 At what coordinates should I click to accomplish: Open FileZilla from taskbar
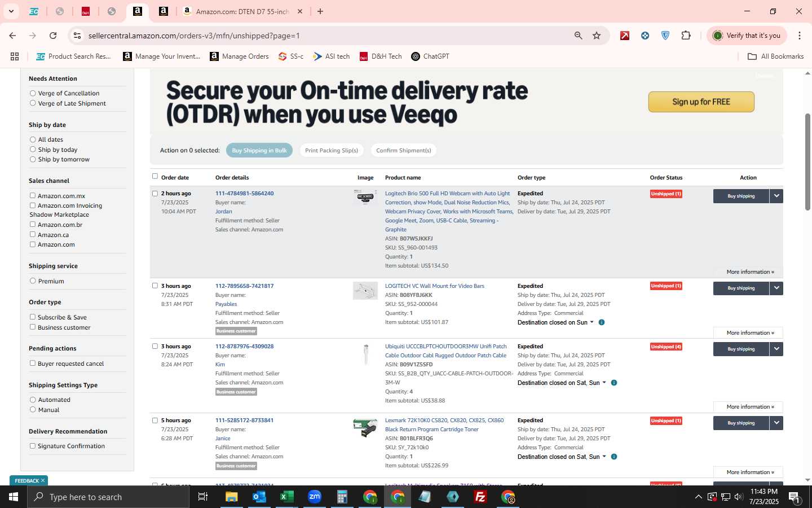tap(480, 497)
